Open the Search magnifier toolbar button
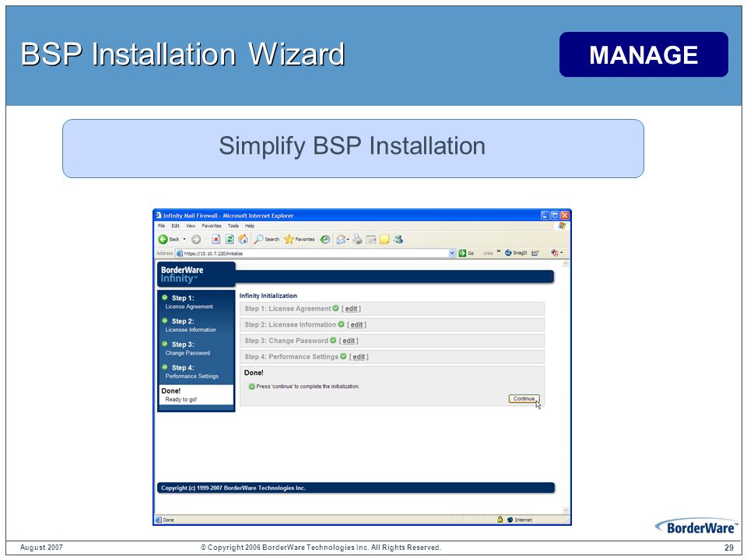Image resolution: width=747 pixels, height=560 pixels. point(266,239)
